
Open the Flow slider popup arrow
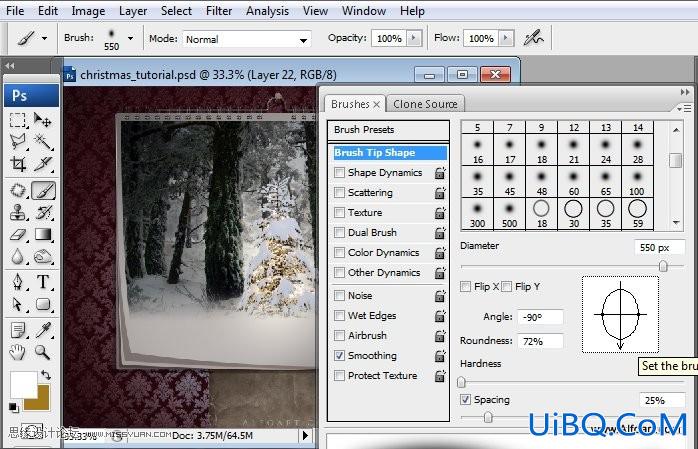pyautogui.click(x=506, y=38)
